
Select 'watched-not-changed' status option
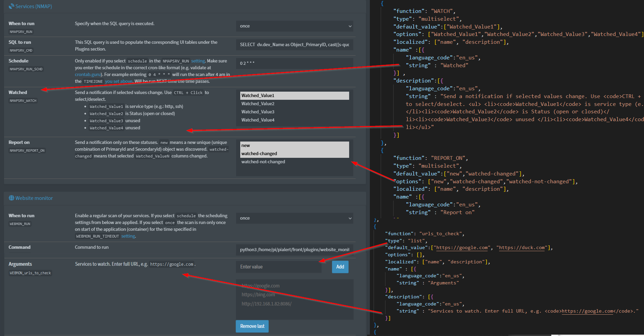click(294, 162)
